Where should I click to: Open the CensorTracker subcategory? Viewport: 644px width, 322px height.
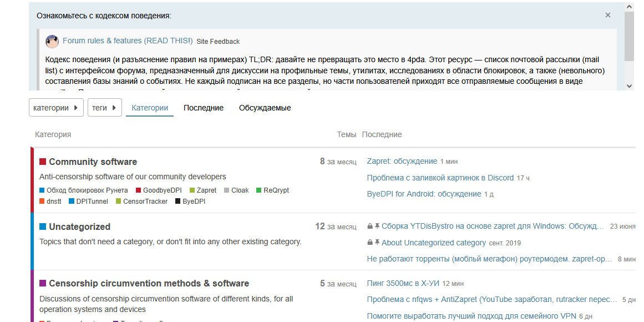click(145, 202)
